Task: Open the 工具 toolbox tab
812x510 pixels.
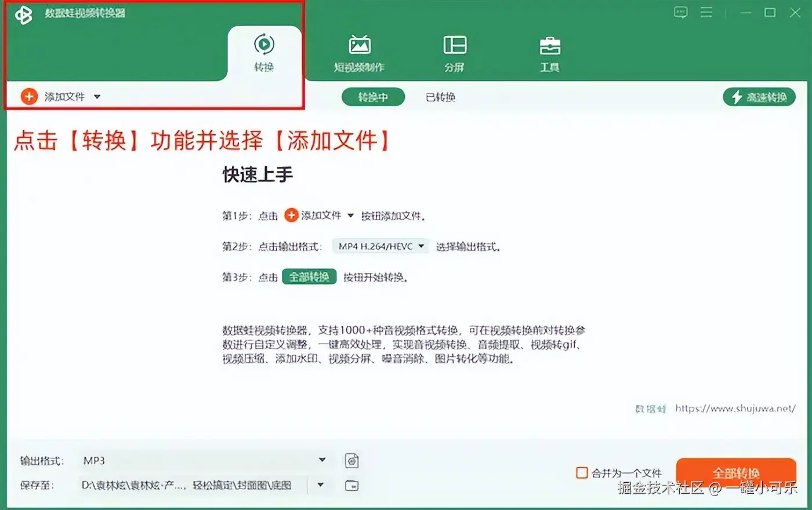Action: (550, 53)
